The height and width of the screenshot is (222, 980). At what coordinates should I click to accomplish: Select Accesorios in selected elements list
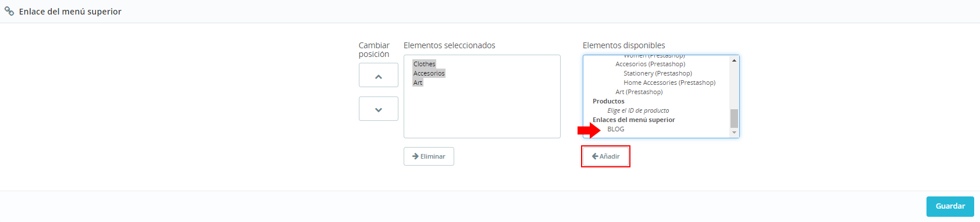[429, 73]
